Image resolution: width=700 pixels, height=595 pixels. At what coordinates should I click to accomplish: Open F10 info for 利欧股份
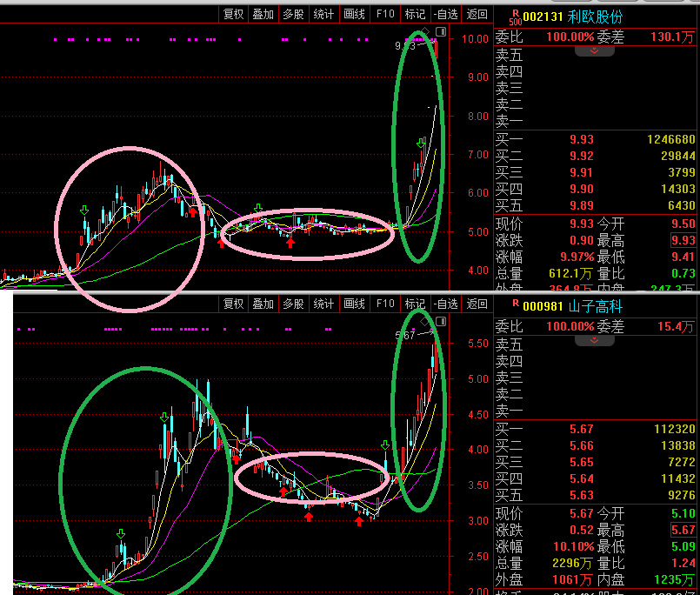pos(385,14)
